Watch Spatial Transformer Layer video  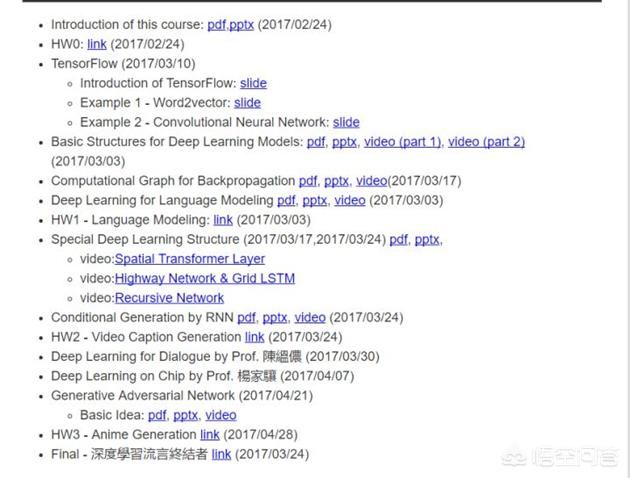(190, 259)
